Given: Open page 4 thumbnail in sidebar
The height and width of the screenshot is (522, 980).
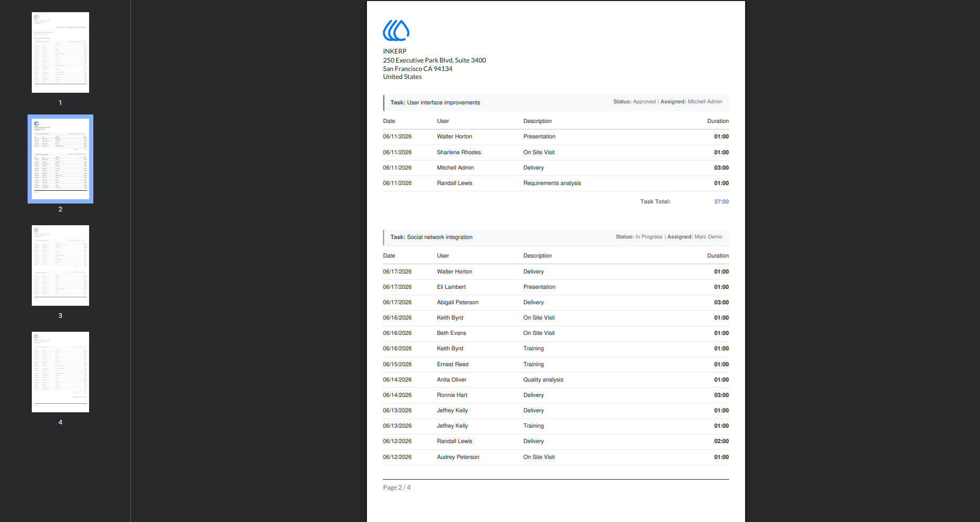Looking at the screenshot, I should click(x=60, y=372).
